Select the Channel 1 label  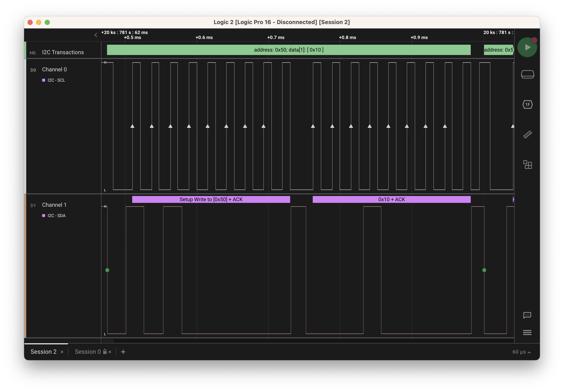click(x=54, y=205)
